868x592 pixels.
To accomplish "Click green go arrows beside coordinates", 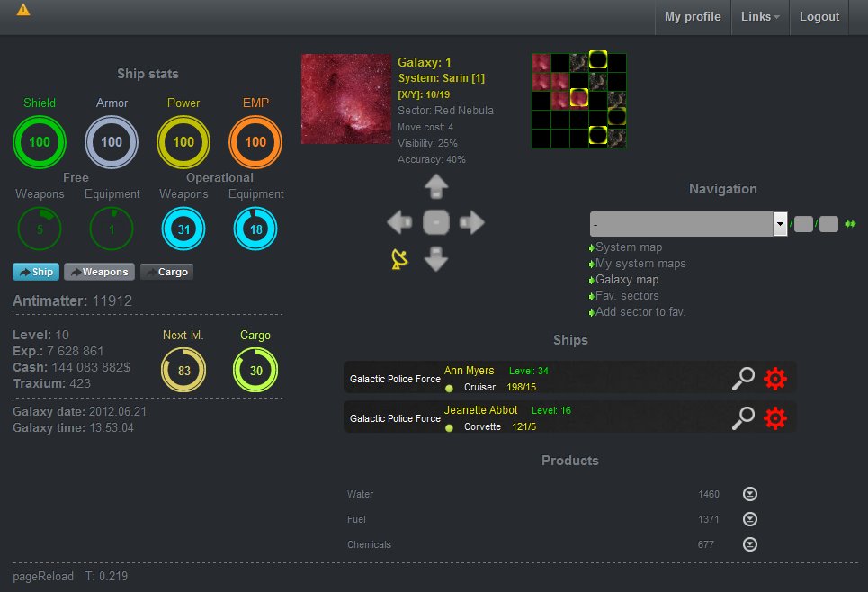I will point(850,224).
